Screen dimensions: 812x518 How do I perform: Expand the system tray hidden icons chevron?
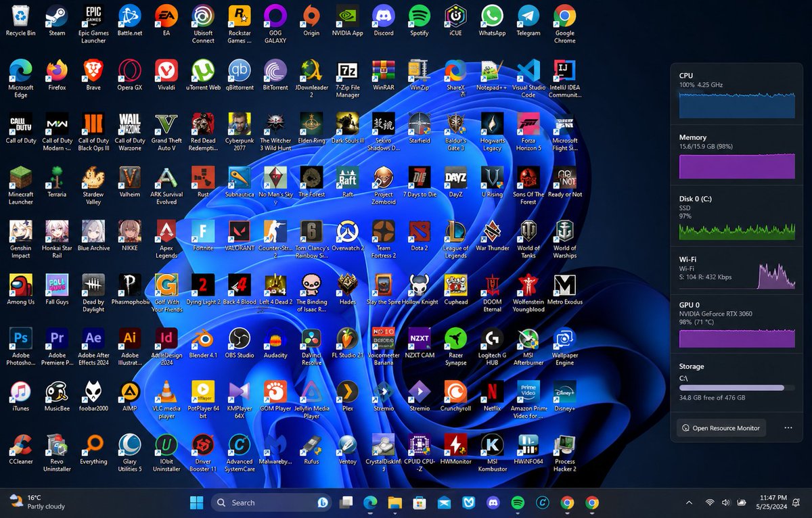(x=689, y=502)
